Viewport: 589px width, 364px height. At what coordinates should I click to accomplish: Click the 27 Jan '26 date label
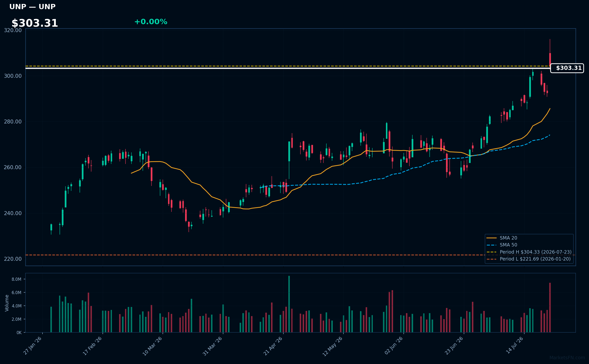point(33,346)
